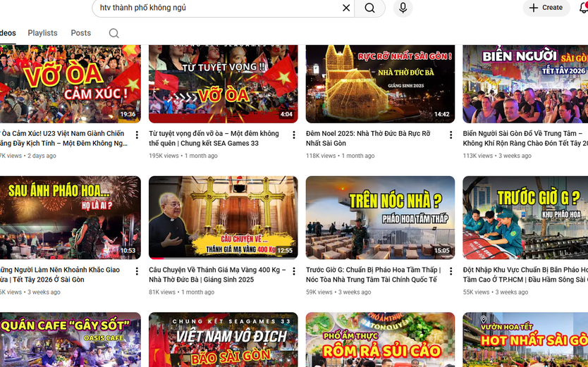Open the 'Vườn Hoa Tết Hot Nhất' thumbnail
588x367 pixels.
click(525, 340)
